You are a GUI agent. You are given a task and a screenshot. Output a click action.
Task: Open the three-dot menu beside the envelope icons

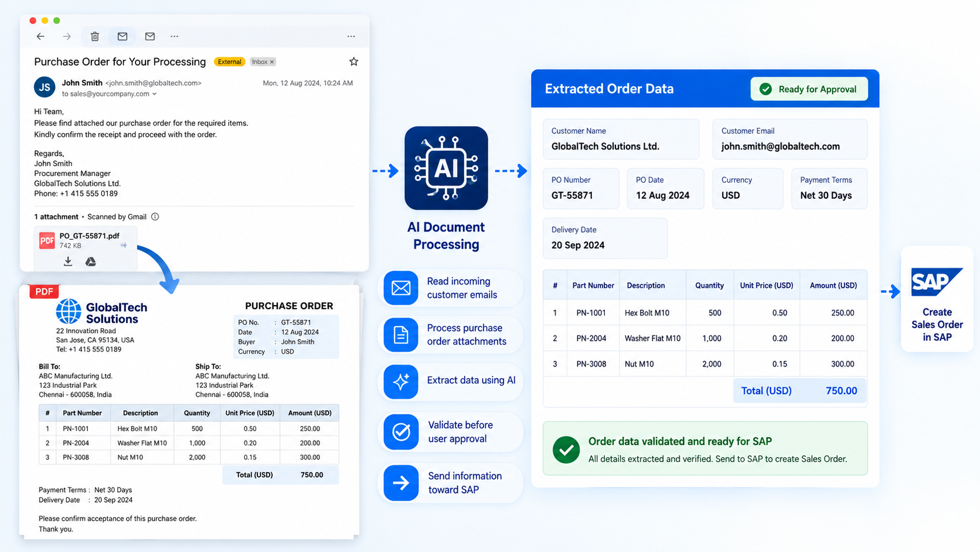(175, 36)
